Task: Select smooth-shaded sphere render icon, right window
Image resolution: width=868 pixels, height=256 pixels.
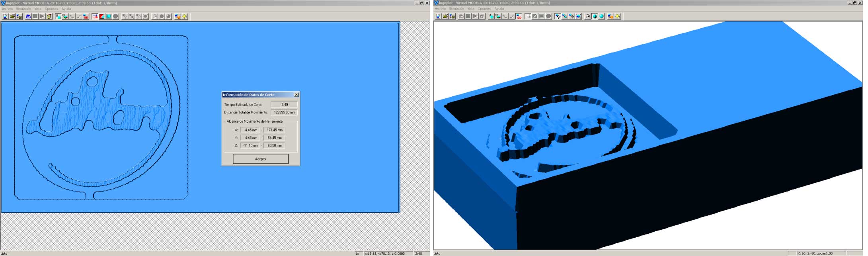Action: click(601, 16)
